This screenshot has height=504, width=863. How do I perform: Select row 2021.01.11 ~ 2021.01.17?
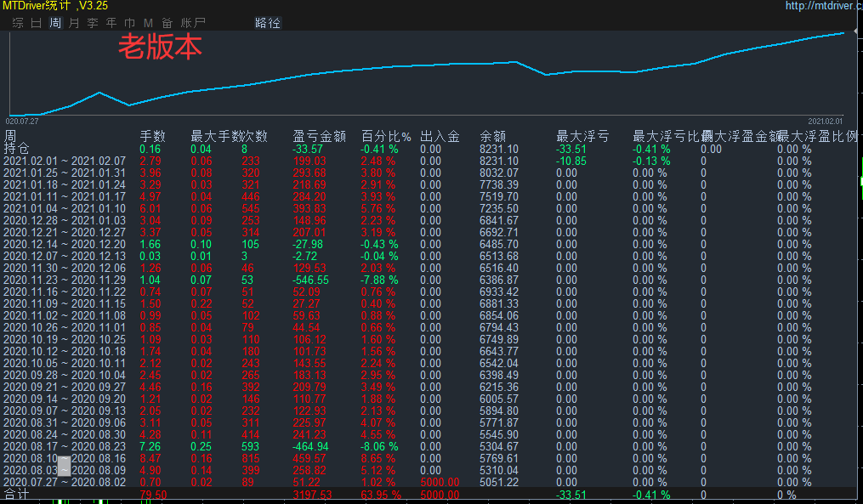pyautogui.click(x=65, y=197)
